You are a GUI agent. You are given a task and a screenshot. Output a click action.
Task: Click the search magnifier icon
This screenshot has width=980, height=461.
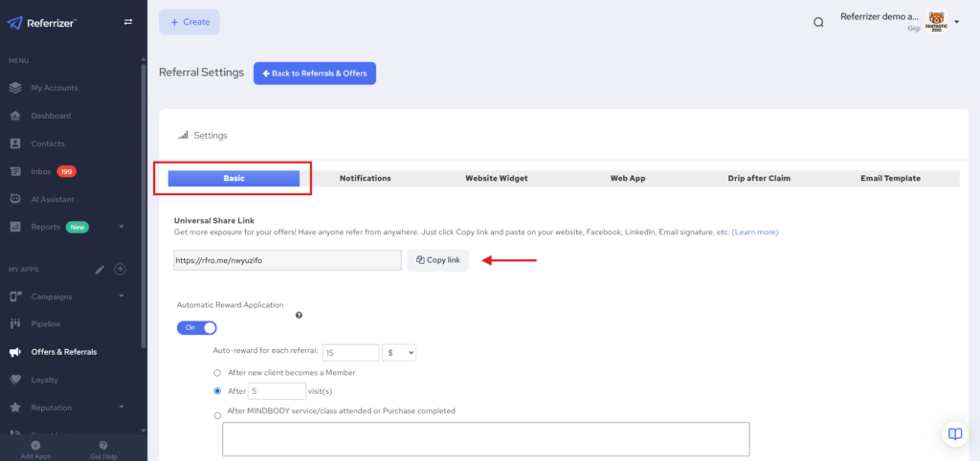click(x=818, y=23)
